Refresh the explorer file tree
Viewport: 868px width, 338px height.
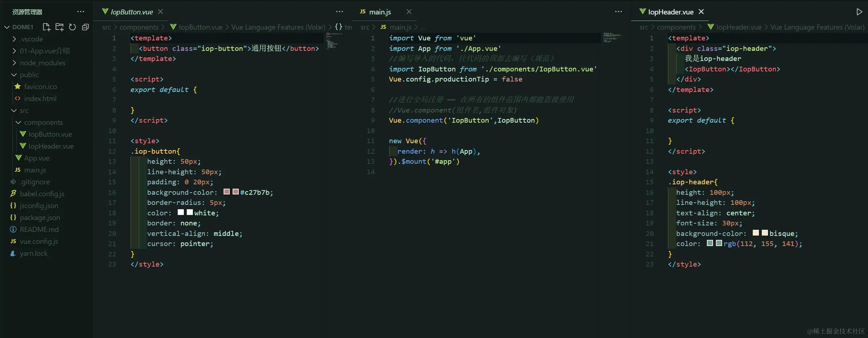(x=72, y=27)
